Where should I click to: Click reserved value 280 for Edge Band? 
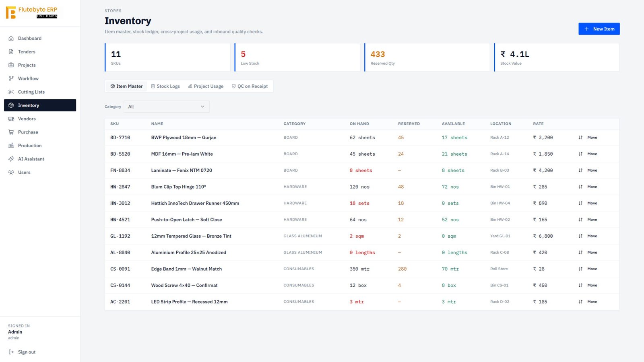[402, 269]
